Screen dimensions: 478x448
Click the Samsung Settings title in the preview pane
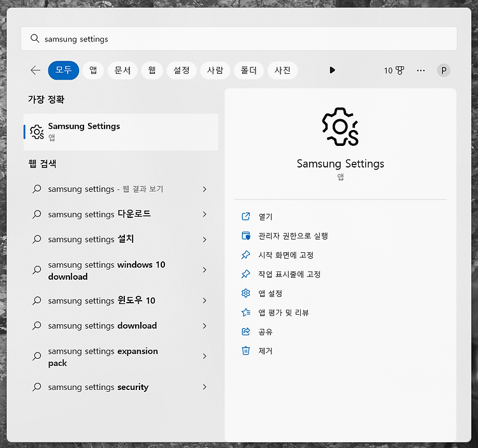340,164
